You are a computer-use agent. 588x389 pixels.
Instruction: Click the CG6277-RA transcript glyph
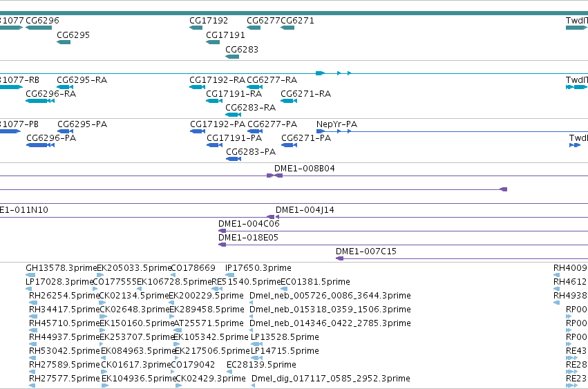pos(255,87)
